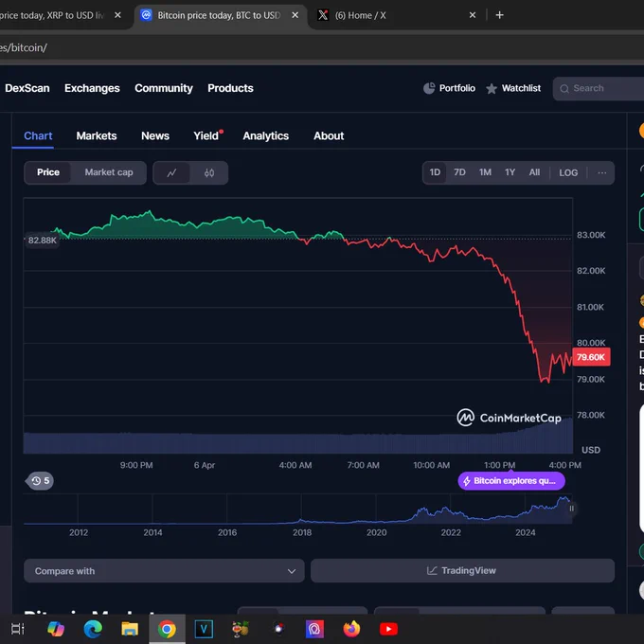Image resolution: width=644 pixels, height=644 pixels.
Task: Open a new browser tab
Action: [499, 15]
